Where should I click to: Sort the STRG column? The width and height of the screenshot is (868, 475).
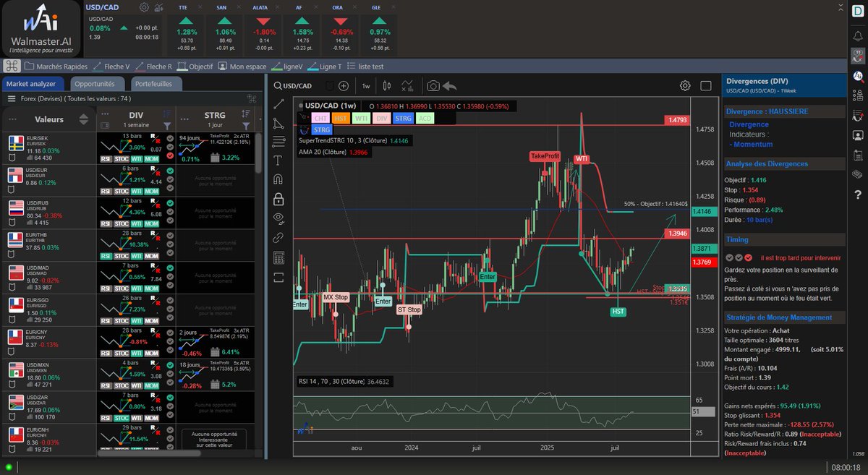(x=246, y=114)
